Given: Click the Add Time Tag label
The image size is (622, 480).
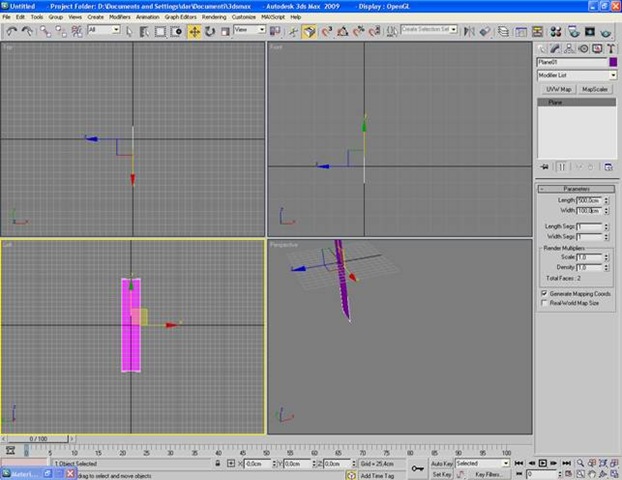Looking at the screenshot, I should click(x=377, y=475).
